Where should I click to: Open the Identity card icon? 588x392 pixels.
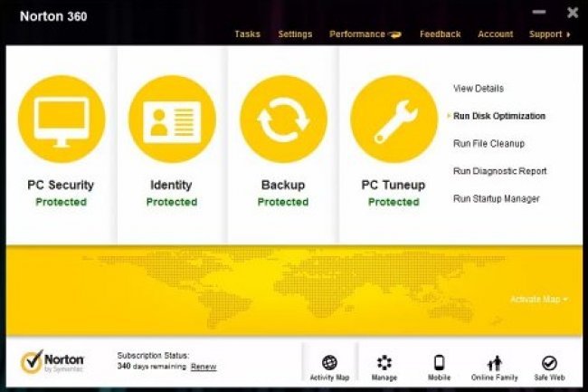pyautogui.click(x=172, y=119)
